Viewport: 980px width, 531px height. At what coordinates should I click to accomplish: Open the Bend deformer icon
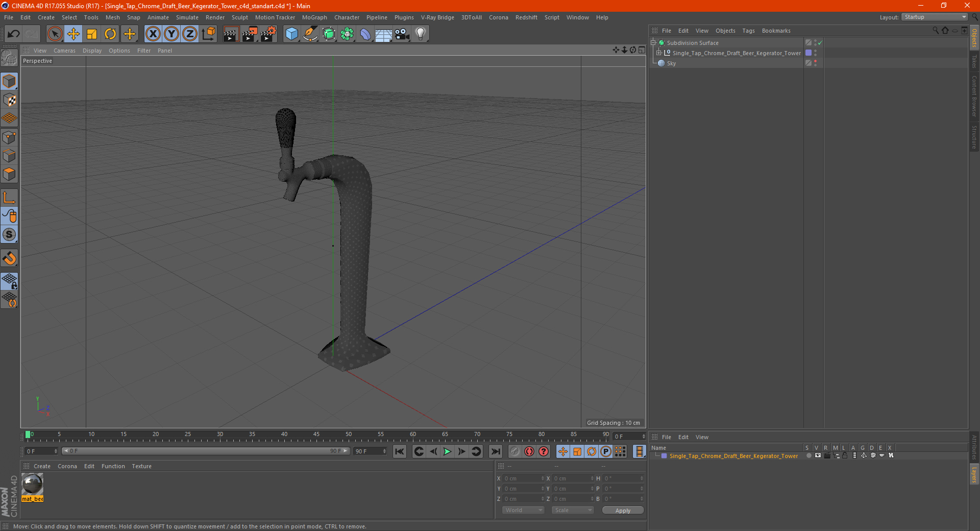pos(365,34)
